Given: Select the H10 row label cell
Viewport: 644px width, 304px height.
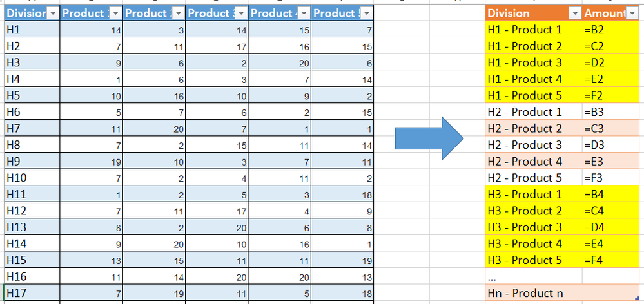Looking at the screenshot, I should tap(32, 178).
